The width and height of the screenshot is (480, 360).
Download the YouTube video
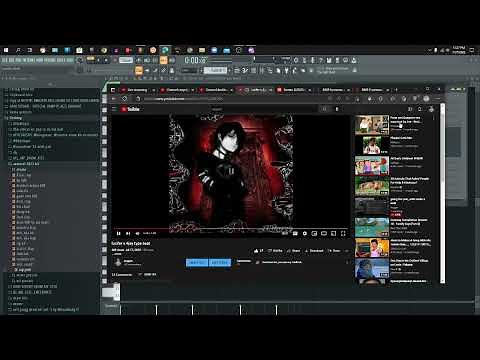point(314,251)
